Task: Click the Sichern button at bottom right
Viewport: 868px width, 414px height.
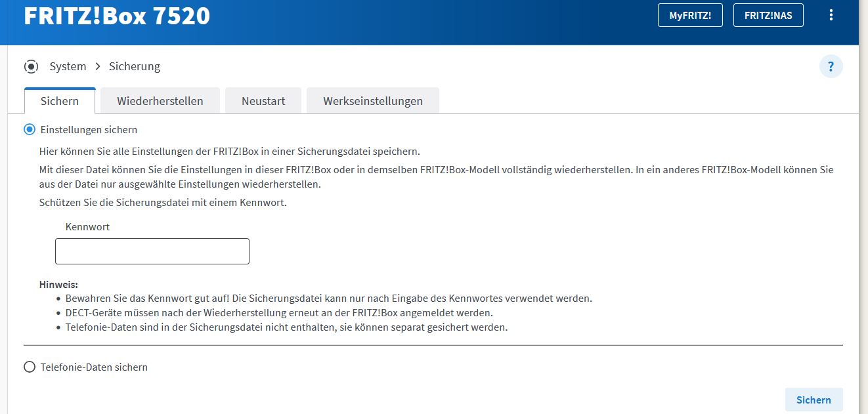Action: [x=814, y=400]
